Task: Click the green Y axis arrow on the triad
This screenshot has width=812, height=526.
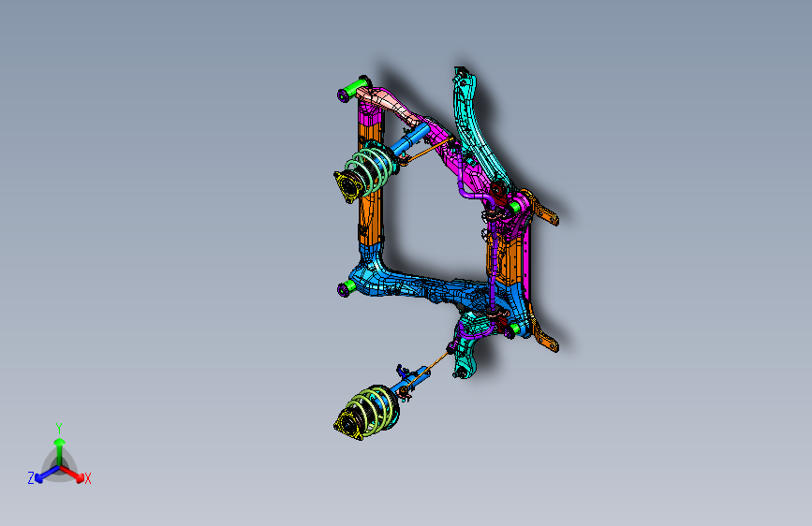Action: click(x=59, y=449)
